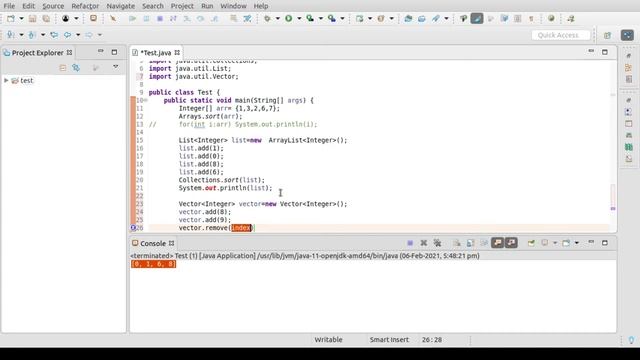The width and height of the screenshot is (640, 360).
Task: Open the New wizard icon in toolbar
Action: 11,18
